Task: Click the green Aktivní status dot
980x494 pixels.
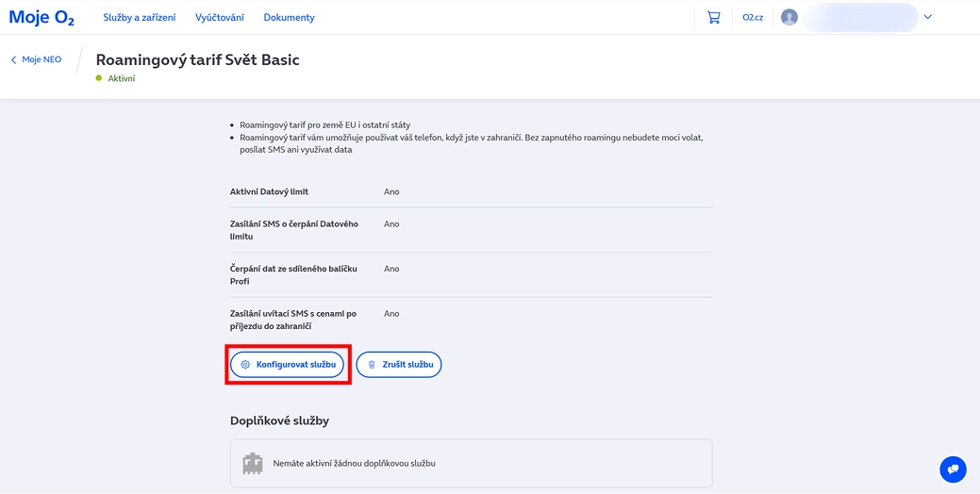Action: pos(98,78)
